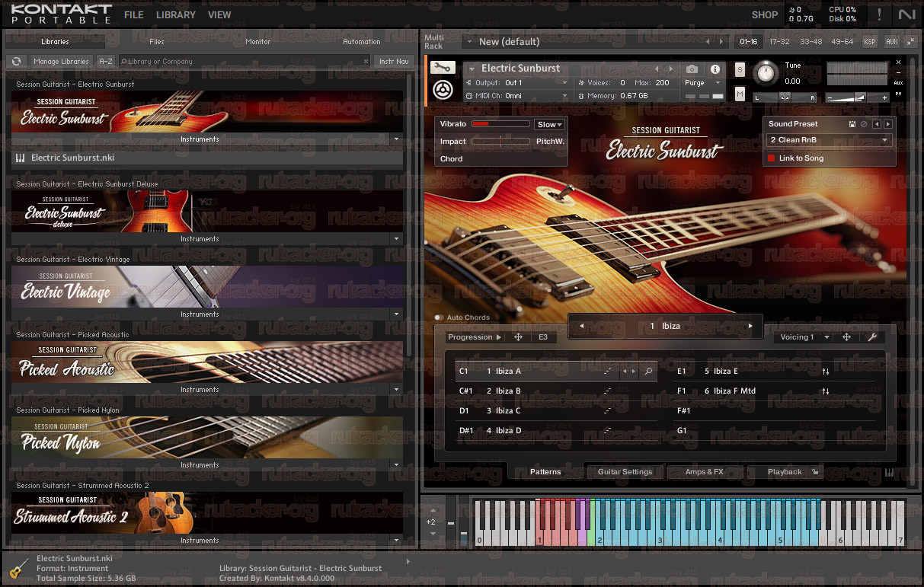Open the Purge dropdown menu

[703, 82]
